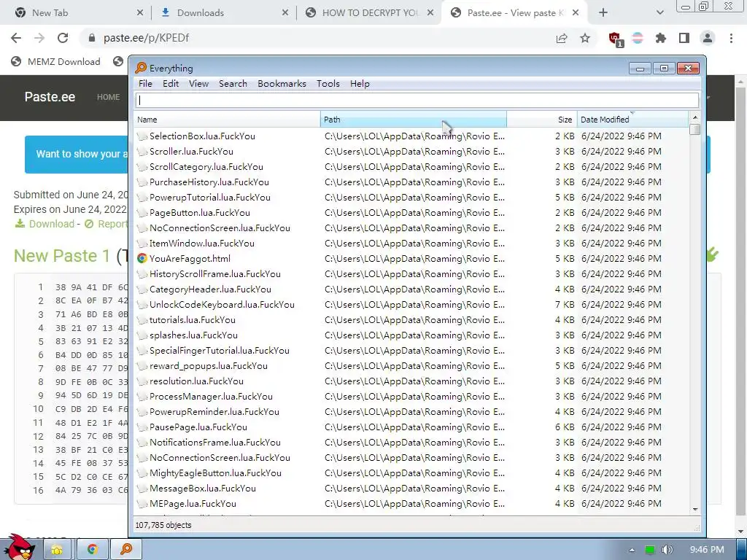Select file ProcessManager.lua.FuckYou

pos(211,396)
